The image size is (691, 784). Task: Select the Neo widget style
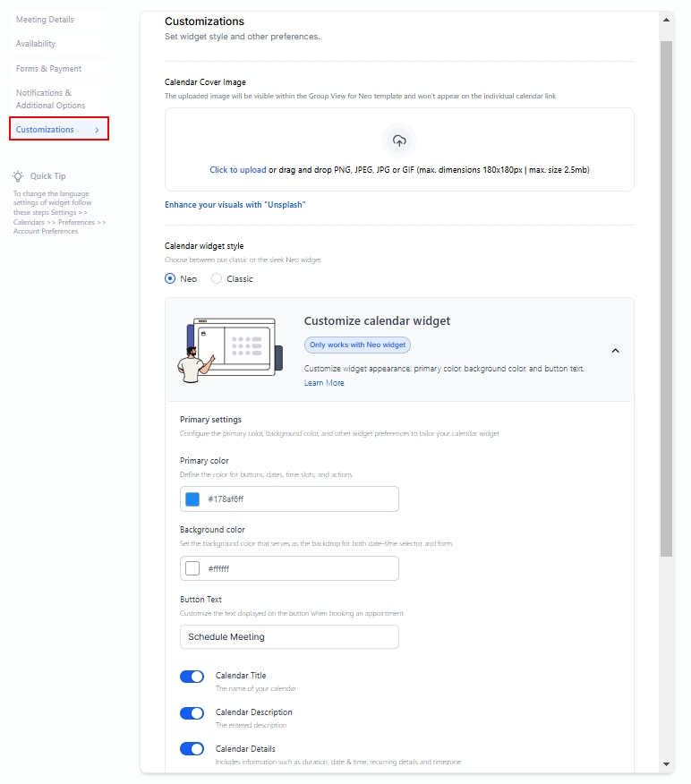[171, 279]
